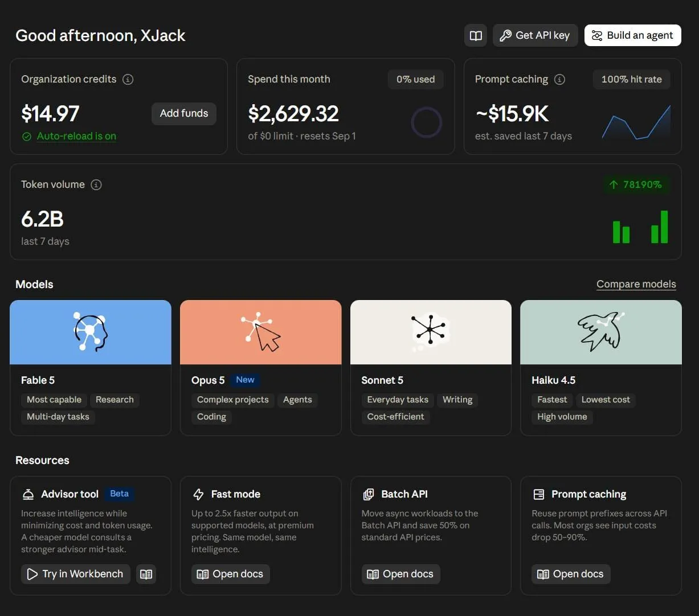Click the info icon beside Organization credits
This screenshot has height=616, width=699.
tap(128, 79)
